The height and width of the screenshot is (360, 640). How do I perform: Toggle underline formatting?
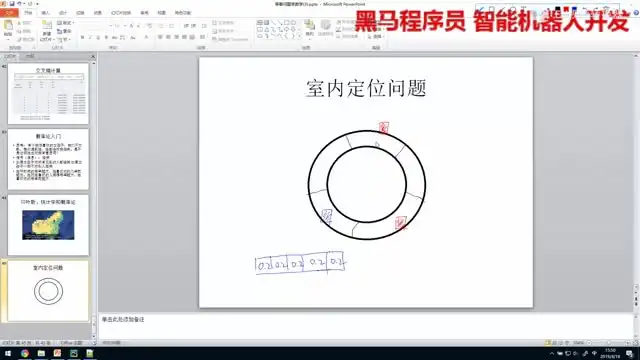[x=98, y=38]
